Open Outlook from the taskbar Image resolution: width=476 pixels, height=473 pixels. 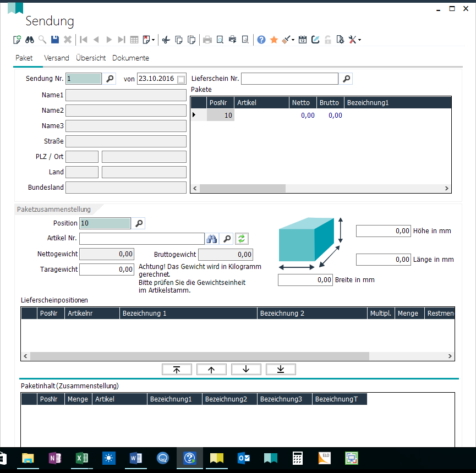tap(244, 458)
